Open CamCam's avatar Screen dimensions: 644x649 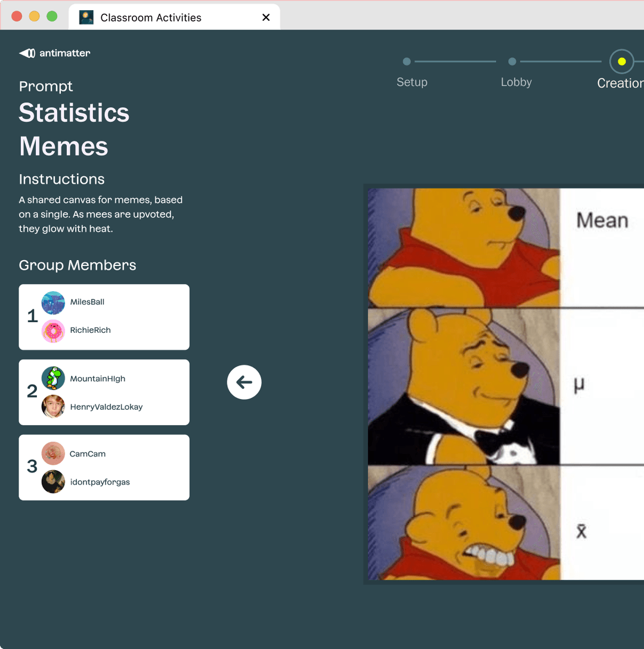point(53,453)
